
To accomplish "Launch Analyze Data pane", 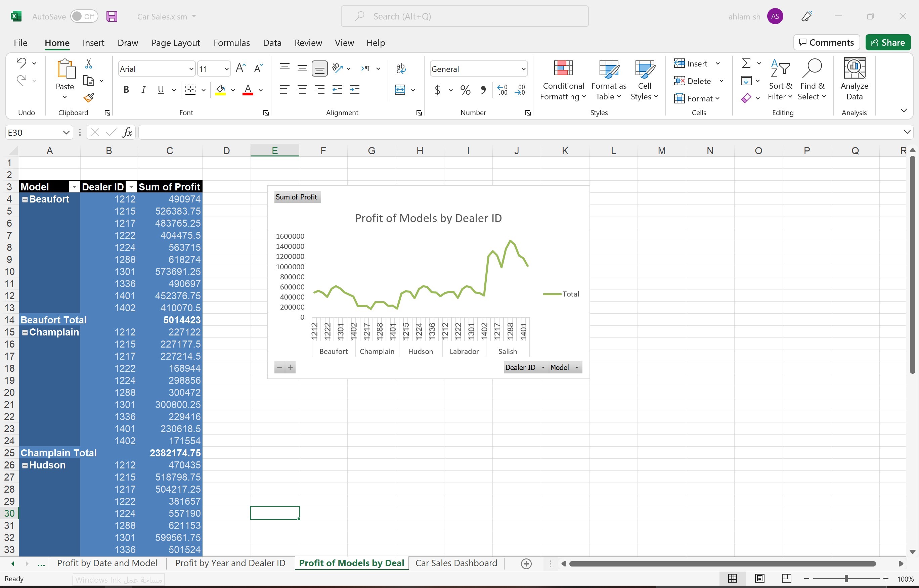I will pyautogui.click(x=854, y=79).
